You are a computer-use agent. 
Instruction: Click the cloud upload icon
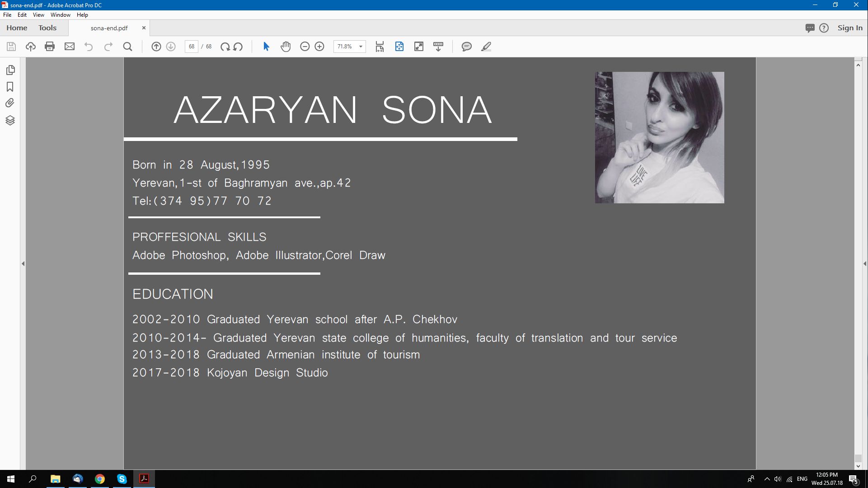pos(31,47)
